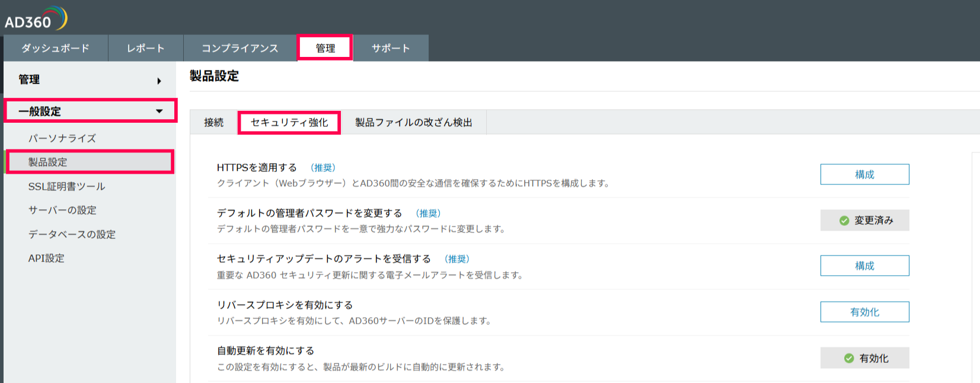The width and height of the screenshot is (980, 383).
Task: Open API設定 in sidebar
Action: 46,258
